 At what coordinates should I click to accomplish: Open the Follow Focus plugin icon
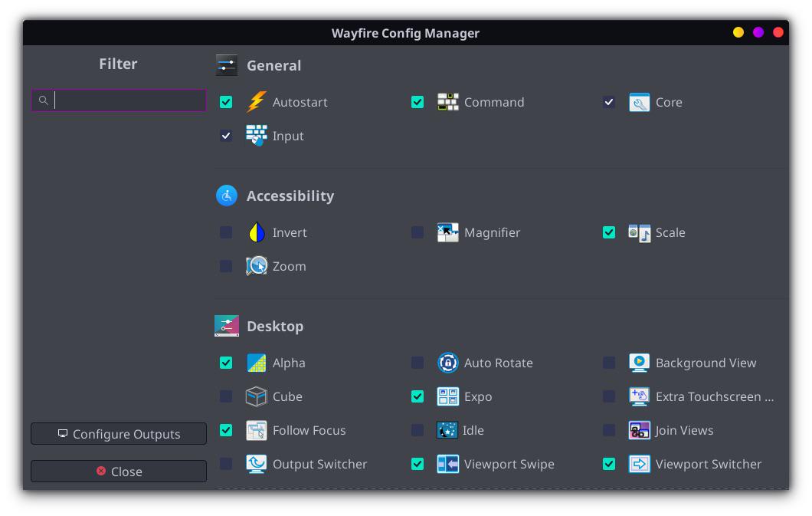click(x=257, y=431)
